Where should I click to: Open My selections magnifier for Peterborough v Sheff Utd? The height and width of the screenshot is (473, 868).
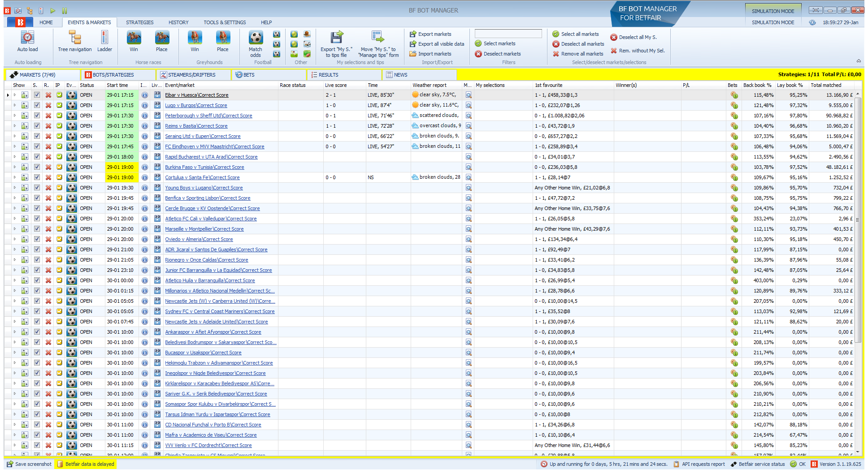click(x=469, y=116)
